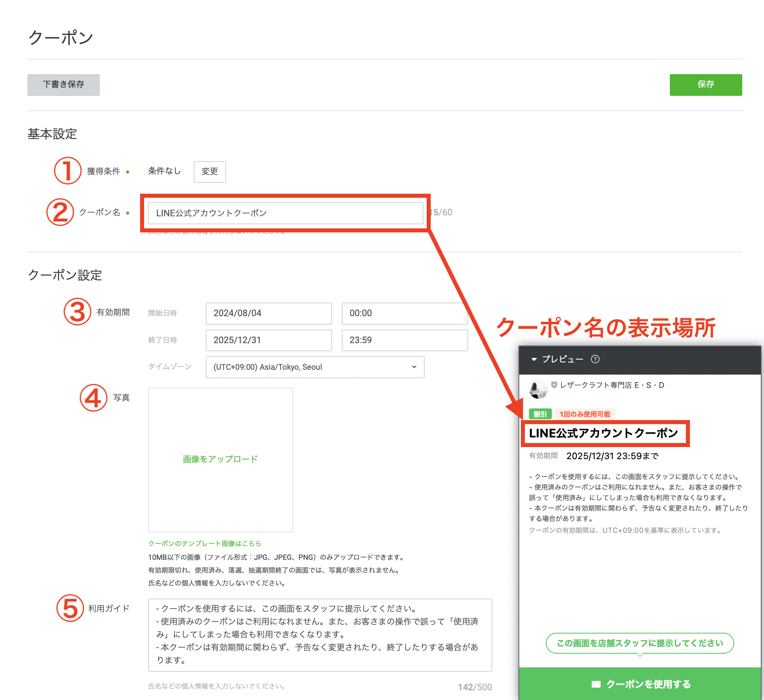764x700 pixels.
Task: Focus the クーポン名 text field
Action: (x=285, y=213)
